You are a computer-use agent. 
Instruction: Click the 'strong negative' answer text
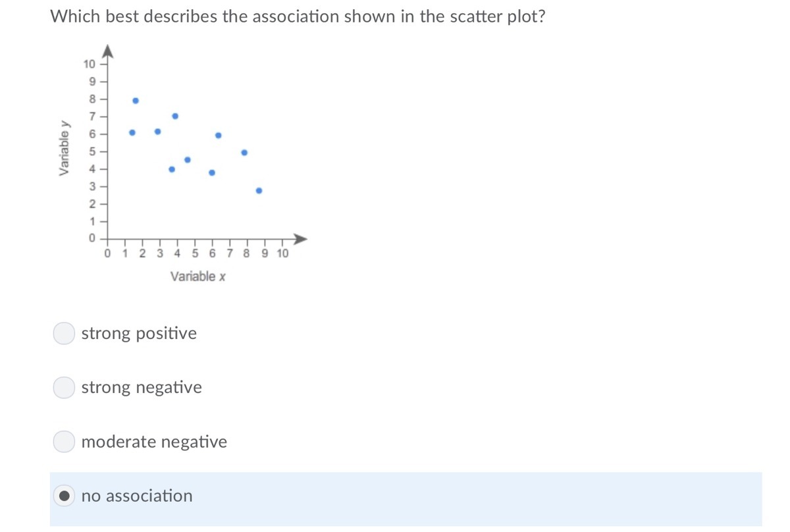(x=142, y=387)
